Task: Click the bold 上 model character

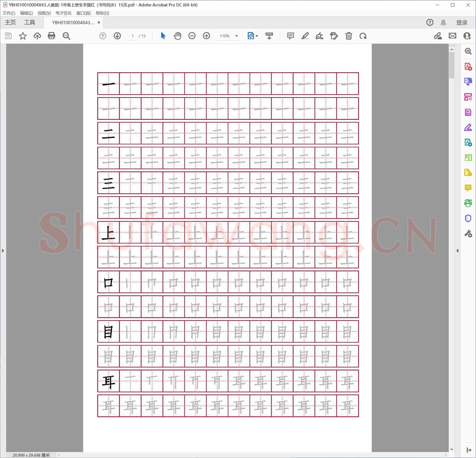Action: point(109,233)
